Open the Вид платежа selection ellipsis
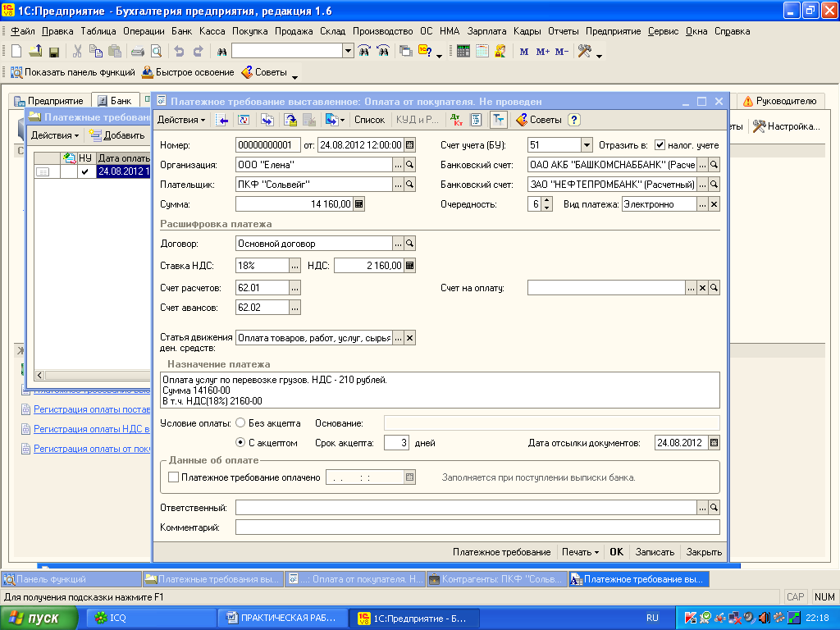This screenshot has width=840, height=630. click(702, 204)
